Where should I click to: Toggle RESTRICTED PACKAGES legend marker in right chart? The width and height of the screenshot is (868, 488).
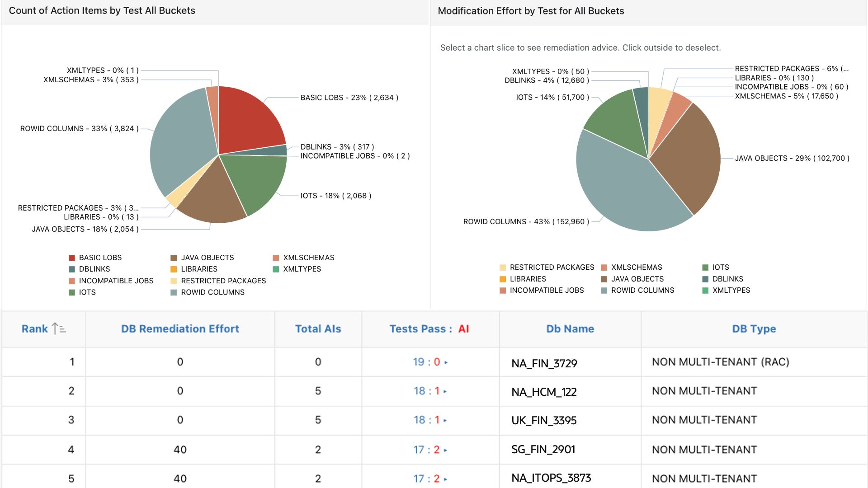(x=503, y=267)
